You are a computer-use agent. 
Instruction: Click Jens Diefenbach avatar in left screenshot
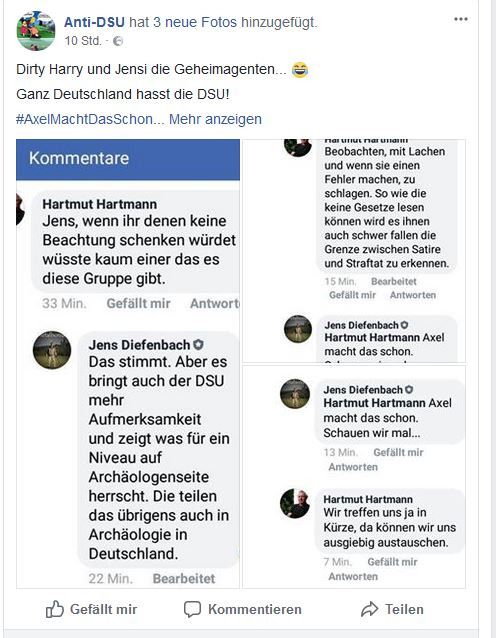[x=52, y=350]
